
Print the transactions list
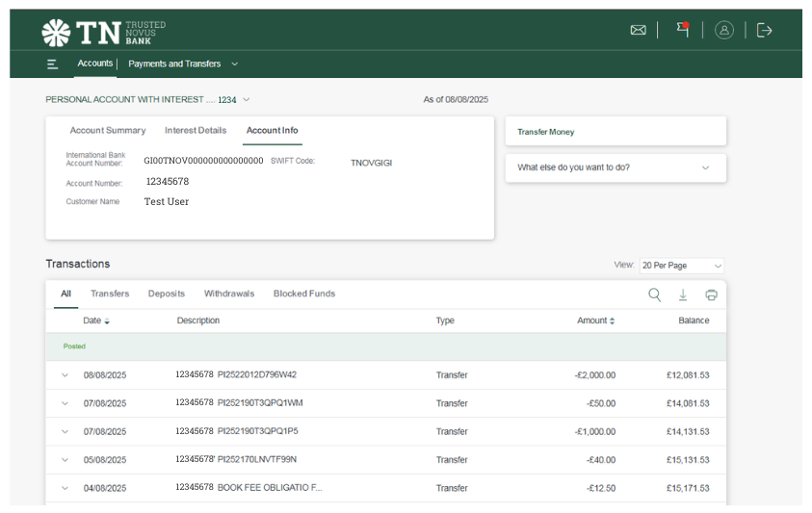click(x=711, y=295)
